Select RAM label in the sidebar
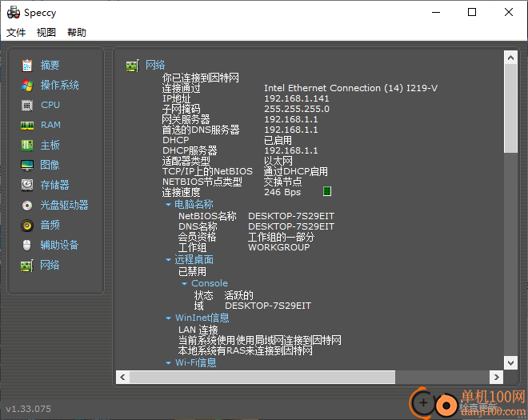This screenshot has height=420, width=528. click(x=50, y=125)
